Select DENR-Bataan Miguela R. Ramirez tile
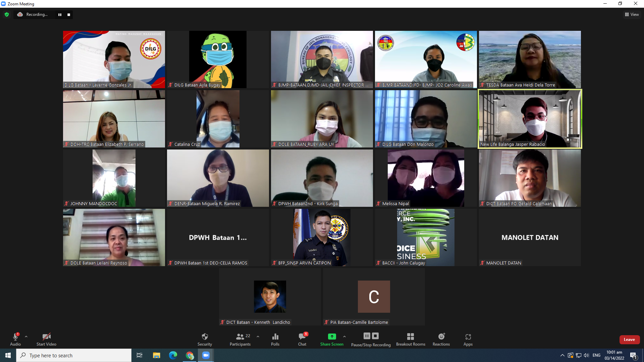The image size is (644, 362). (218, 178)
